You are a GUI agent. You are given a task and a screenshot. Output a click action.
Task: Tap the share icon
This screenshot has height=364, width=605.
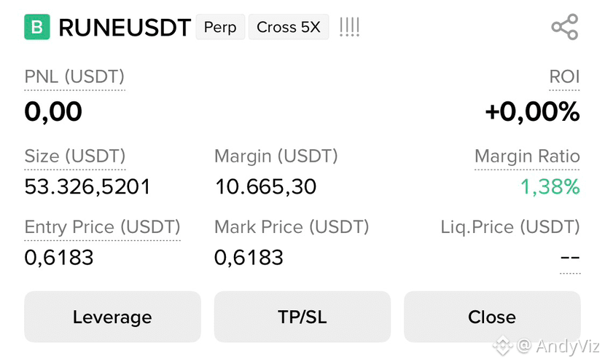tap(565, 27)
